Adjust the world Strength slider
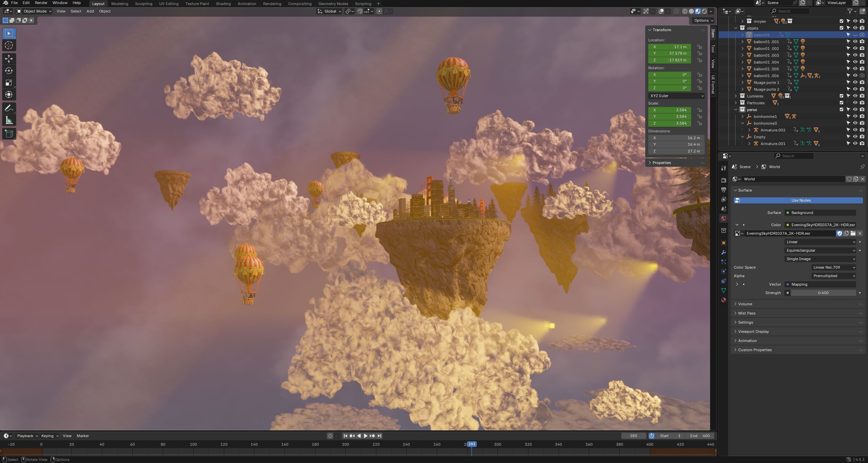Screen dimensions: 868x463 (x=823, y=293)
